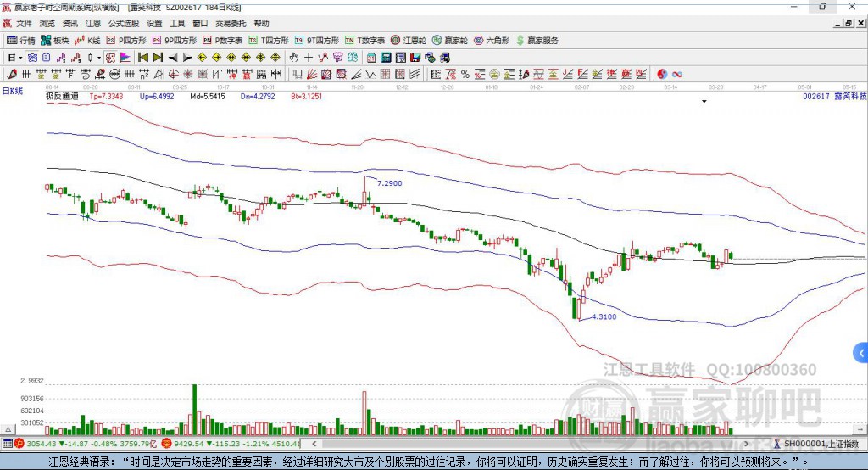868x470 pixels.
Task: Open the T四方形 tool
Action: (x=269, y=41)
